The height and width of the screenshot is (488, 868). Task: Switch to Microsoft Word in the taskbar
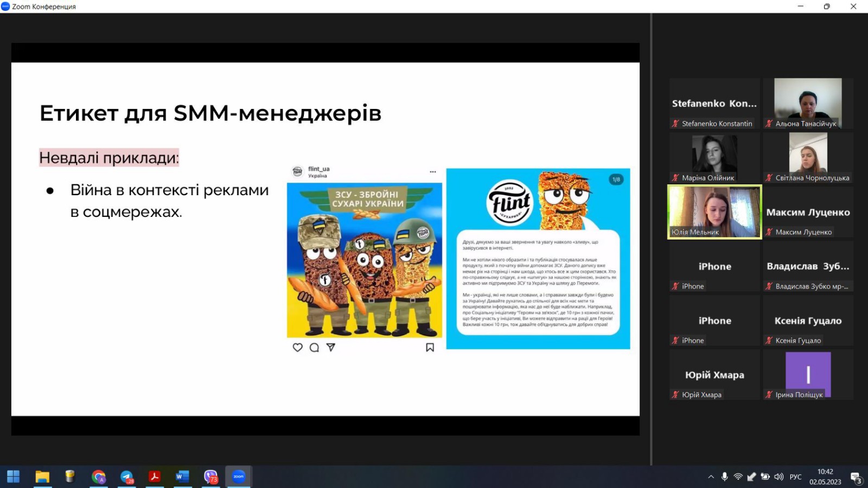(x=182, y=477)
